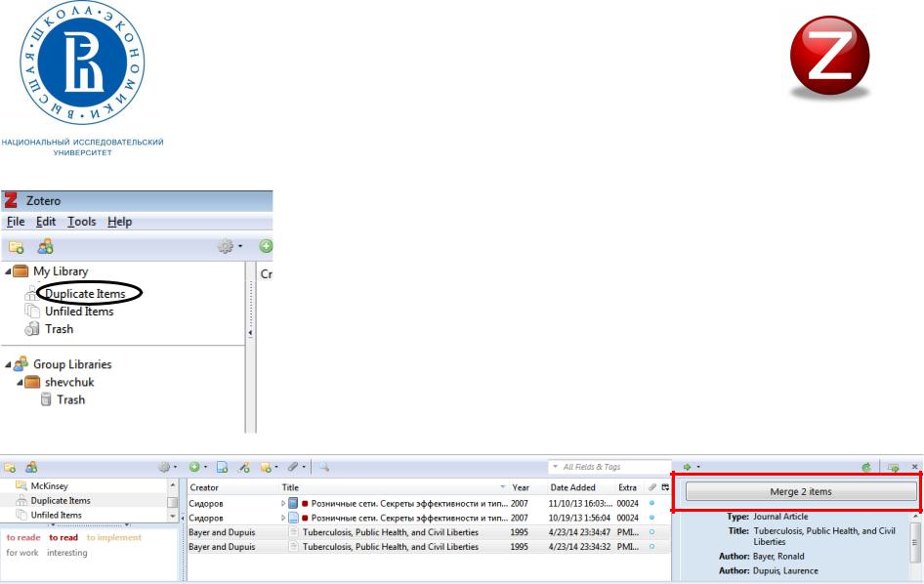Filter by the 'interesting' tag
This screenshot has height=584, width=924.
coord(67,553)
